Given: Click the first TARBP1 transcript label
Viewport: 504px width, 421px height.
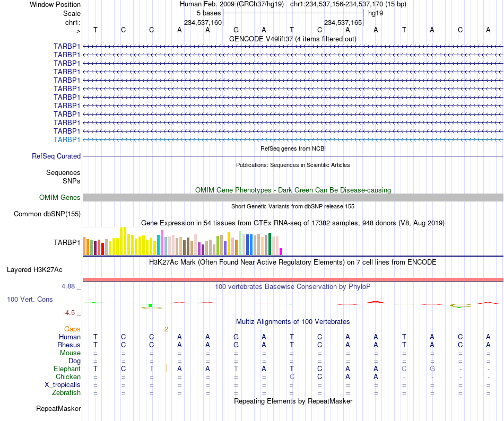Looking at the screenshot, I should [x=67, y=47].
